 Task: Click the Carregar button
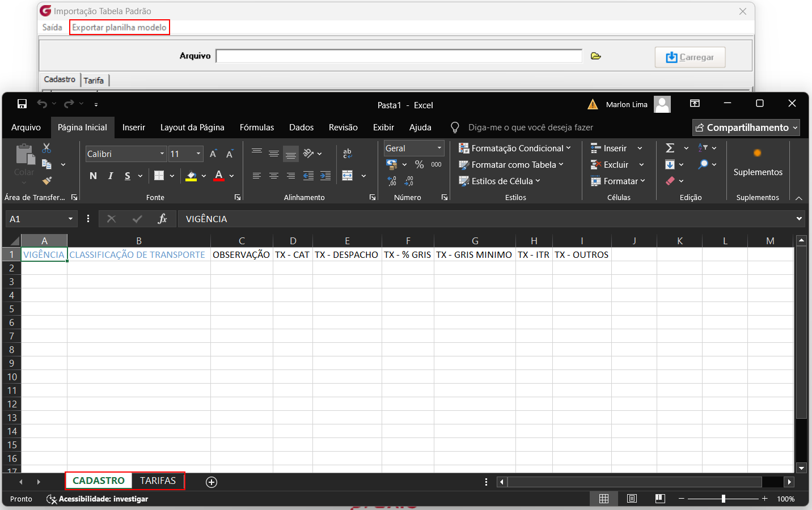[690, 57]
